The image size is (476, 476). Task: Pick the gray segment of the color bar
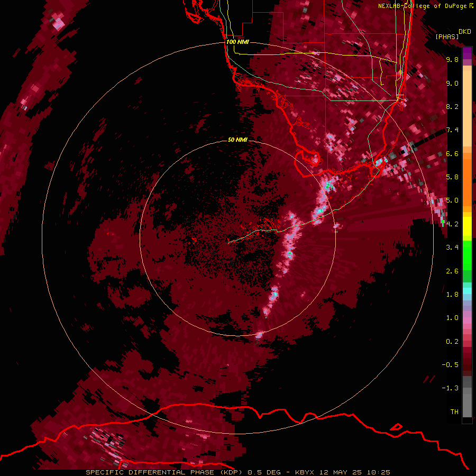point(467,396)
